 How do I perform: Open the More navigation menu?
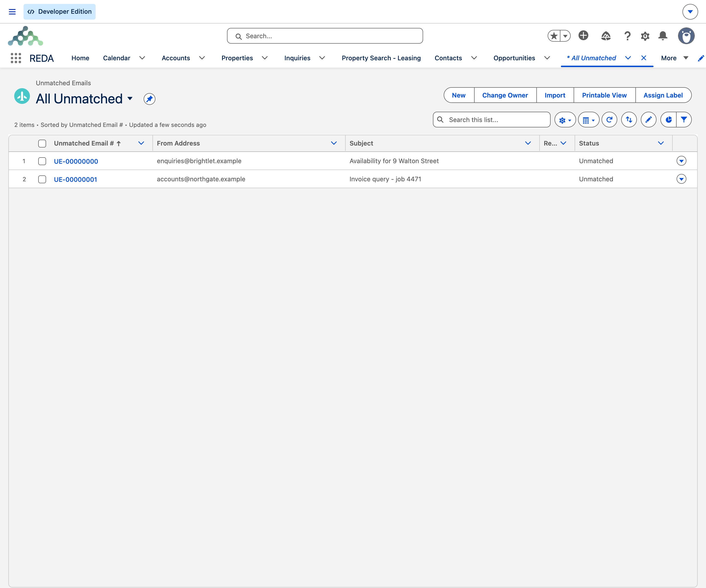[x=674, y=58]
